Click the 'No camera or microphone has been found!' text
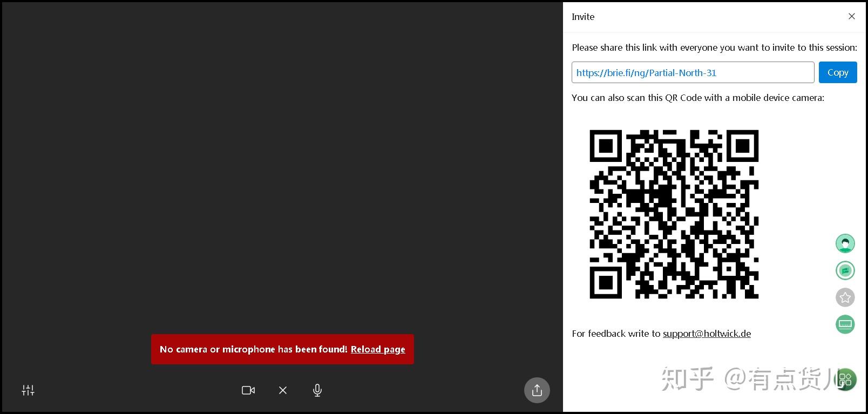868x414 pixels. tap(254, 349)
